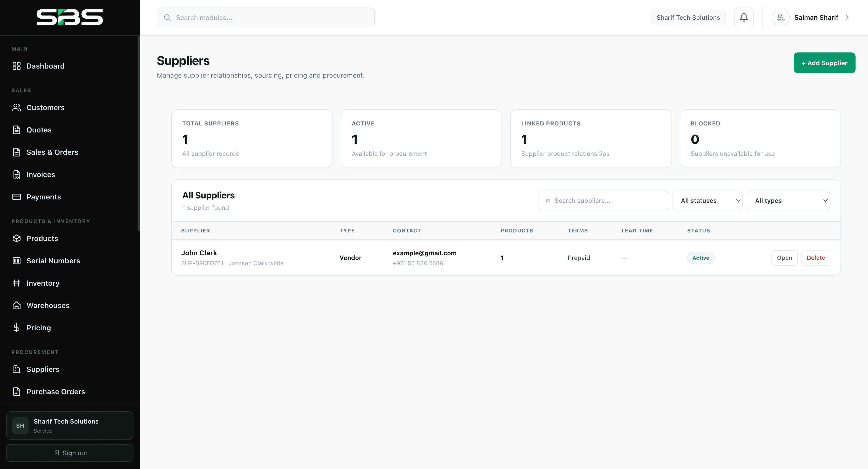Click the Add Supplier button
Viewport: 868px width, 469px height.
pyautogui.click(x=824, y=63)
